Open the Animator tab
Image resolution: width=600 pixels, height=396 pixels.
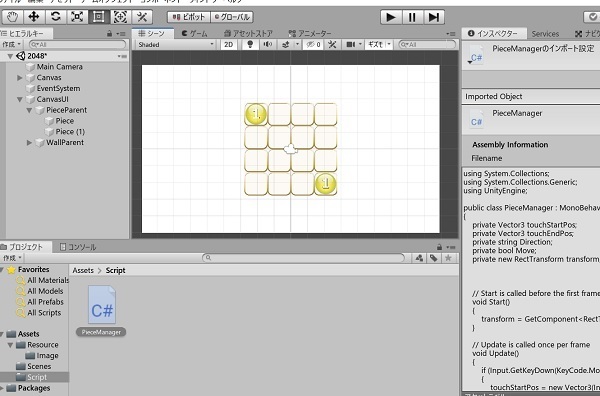pos(310,34)
